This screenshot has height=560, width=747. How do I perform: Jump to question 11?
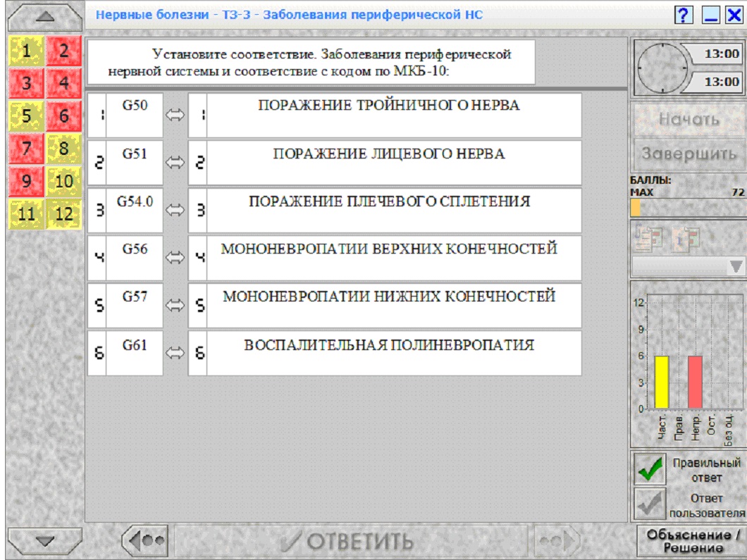click(26, 213)
